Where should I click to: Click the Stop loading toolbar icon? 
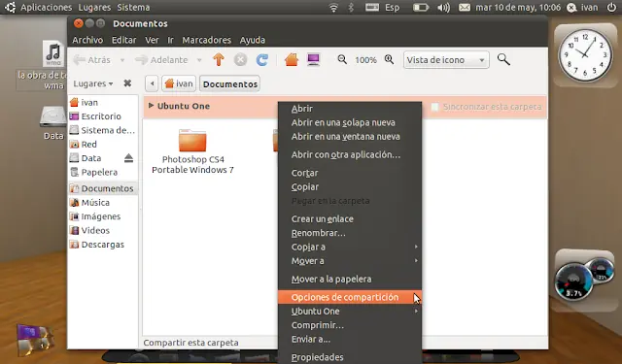click(x=240, y=60)
